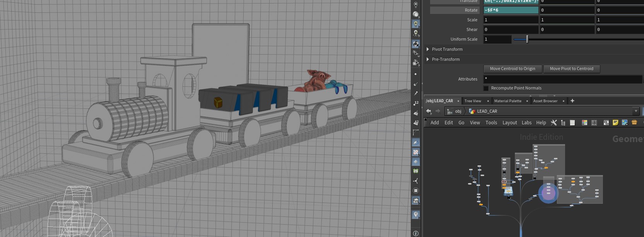The image size is (644, 237).
Task: Close the Material Palette tab
Action: [527, 101]
